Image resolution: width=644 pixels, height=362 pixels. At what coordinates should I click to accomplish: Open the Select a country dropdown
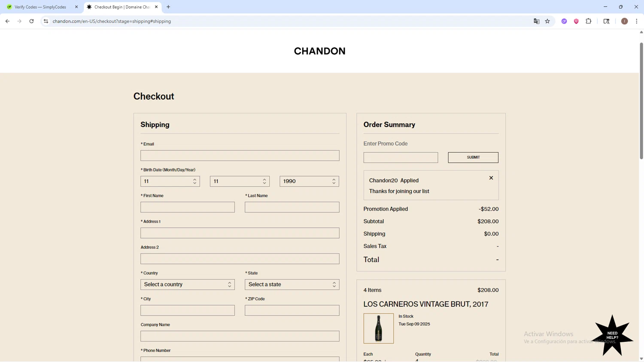click(188, 284)
